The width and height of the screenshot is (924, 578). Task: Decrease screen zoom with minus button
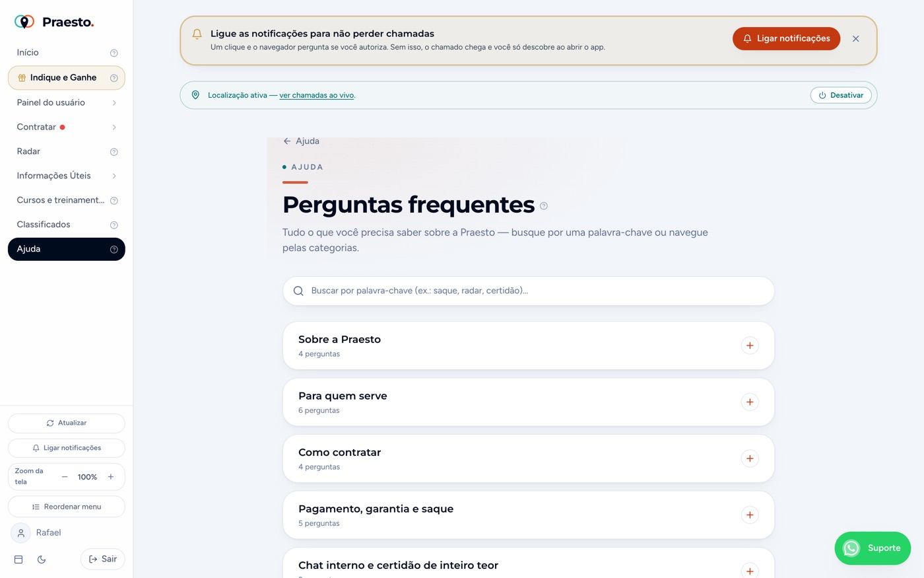pyautogui.click(x=64, y=477)
